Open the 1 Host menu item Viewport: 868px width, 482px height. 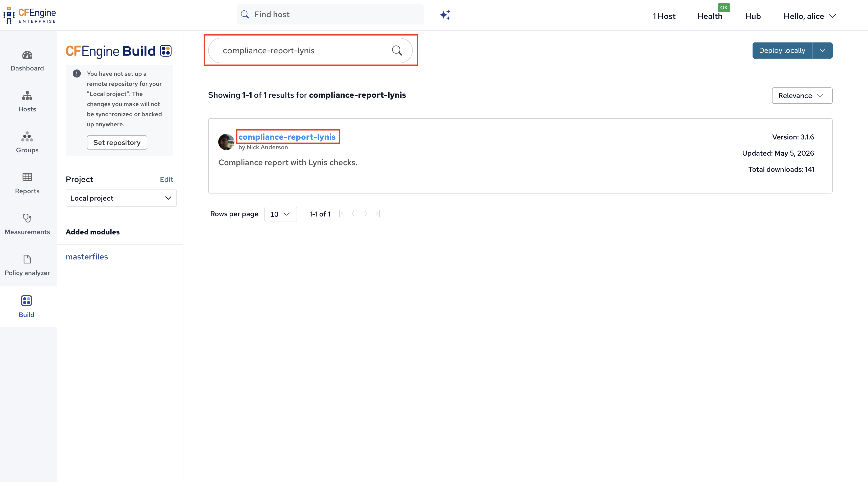click(x=664, y=16)
